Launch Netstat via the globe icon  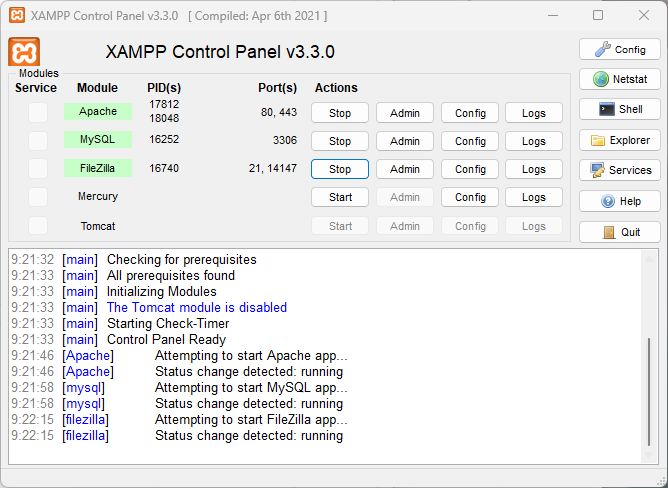[x=619, y=79]
